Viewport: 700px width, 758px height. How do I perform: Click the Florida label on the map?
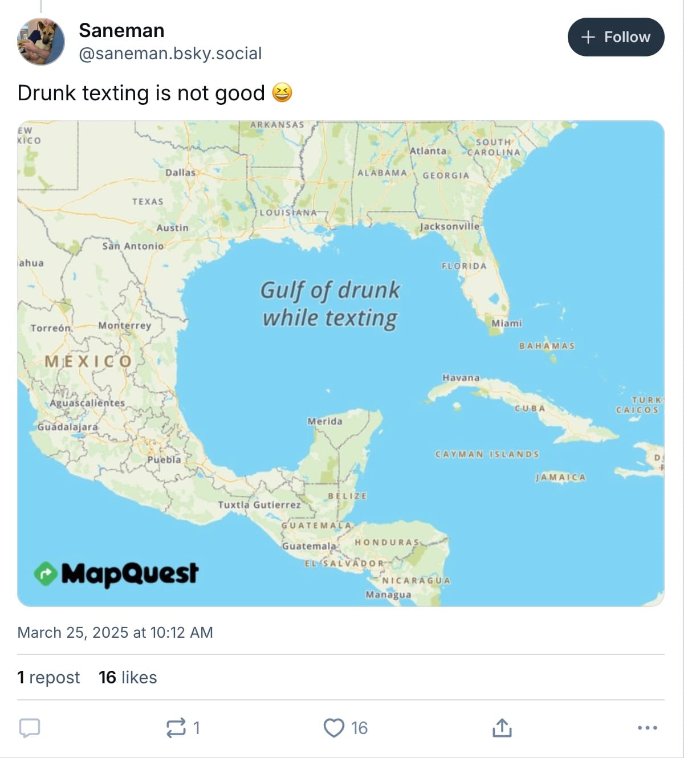coord(464,266)
